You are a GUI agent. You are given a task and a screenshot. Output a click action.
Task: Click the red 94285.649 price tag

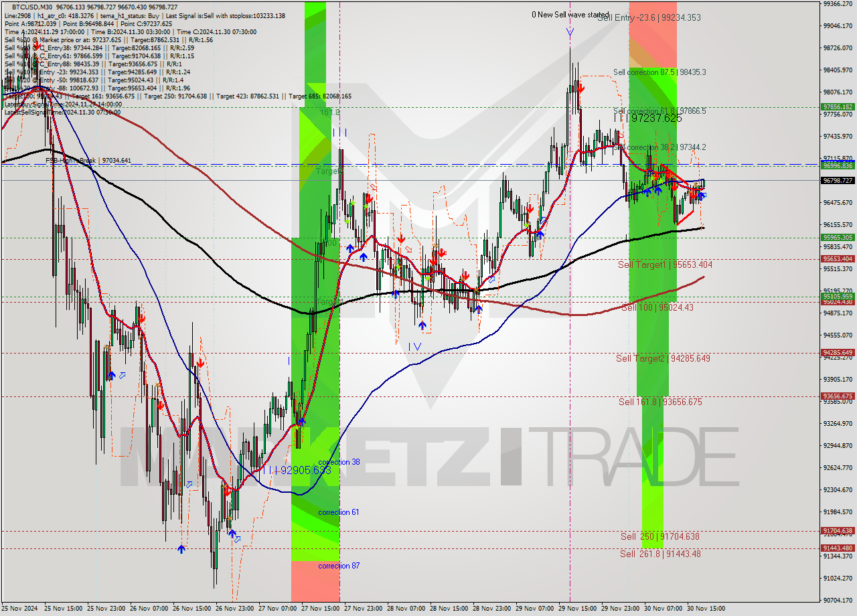838,352
